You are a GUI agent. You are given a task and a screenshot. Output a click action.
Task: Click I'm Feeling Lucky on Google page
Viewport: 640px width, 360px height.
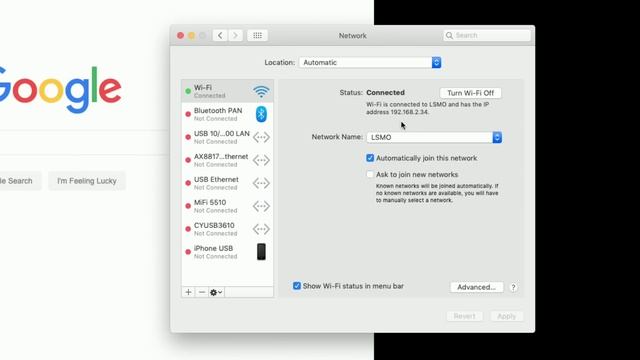click(87, 181)
